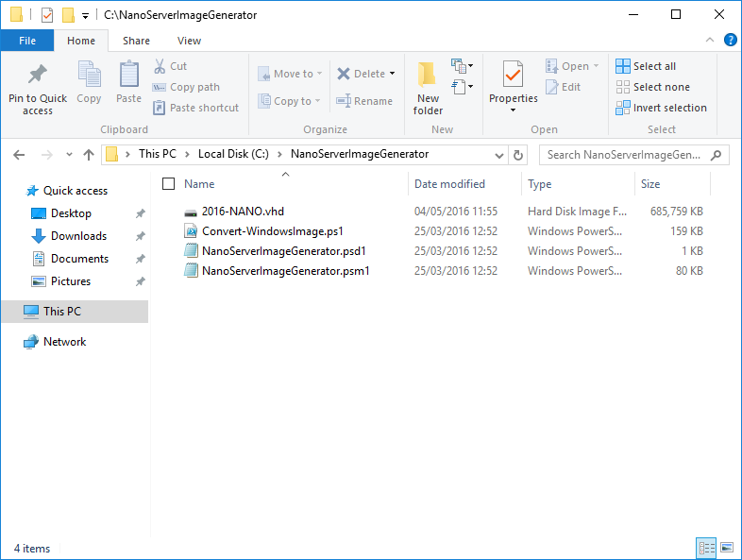Switch to the View ribbon tab
Image resolution: width=742 pixels, height=560 pixels.
pos(190,41)
